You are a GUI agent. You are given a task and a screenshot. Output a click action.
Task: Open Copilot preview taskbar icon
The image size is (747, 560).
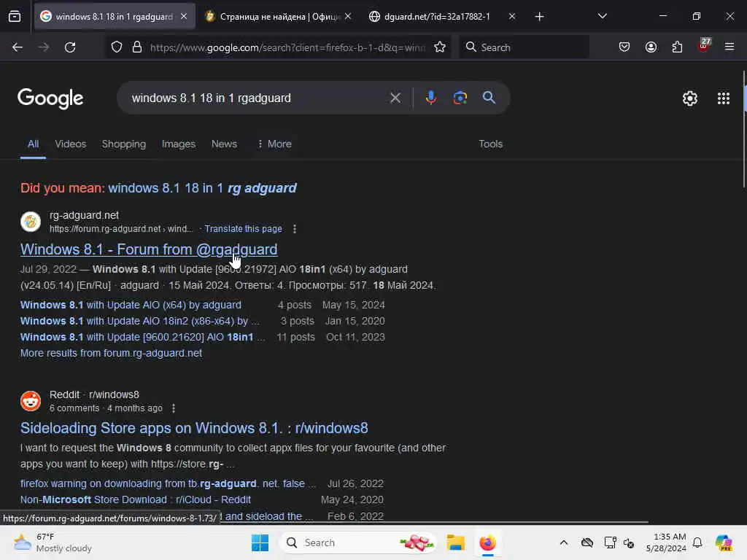[x=724, y=542]
